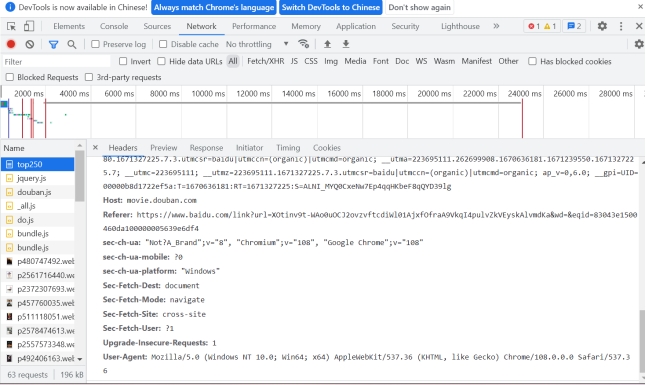Viewport: 646px width, 385px height.
Task: Open the Initiator tab of request
Action: tap(249, 148)
